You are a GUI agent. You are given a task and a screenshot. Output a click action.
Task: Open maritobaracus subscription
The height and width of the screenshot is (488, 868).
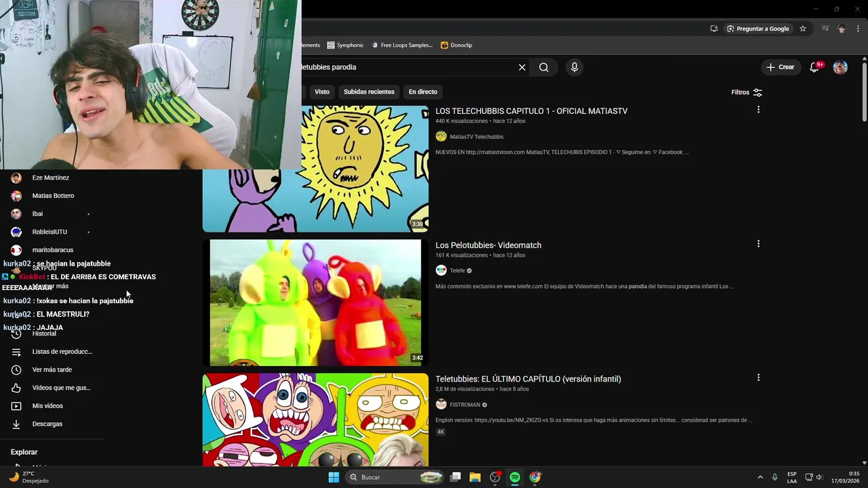coord(51,250)
